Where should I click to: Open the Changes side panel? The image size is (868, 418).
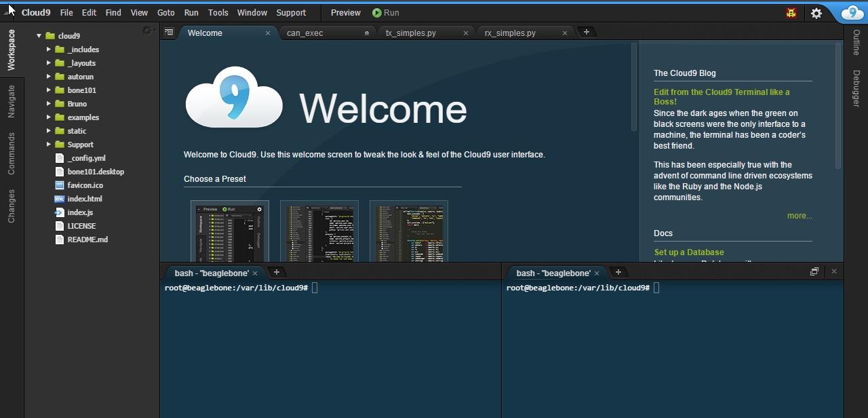pos(12,206)
